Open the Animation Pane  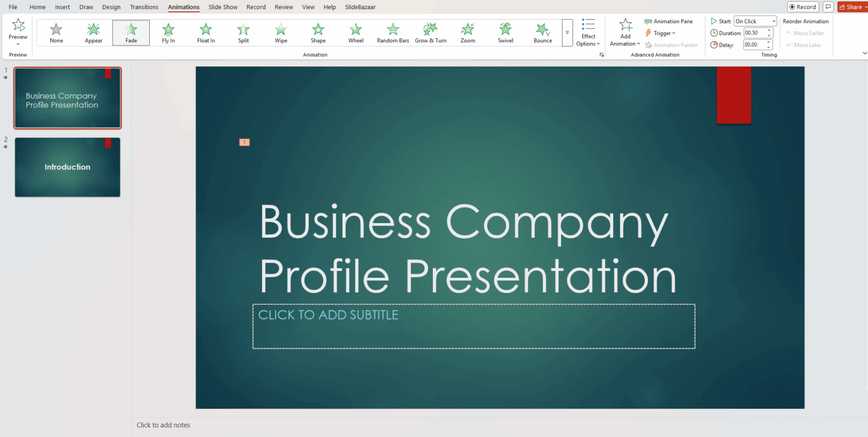[669, 21]
